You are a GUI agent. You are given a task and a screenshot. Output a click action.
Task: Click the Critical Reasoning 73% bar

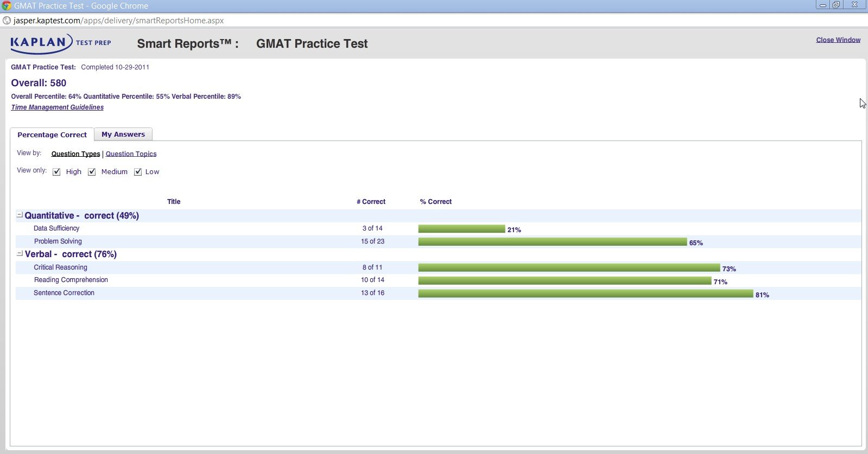pyautogui.click(x=569, y=268)
